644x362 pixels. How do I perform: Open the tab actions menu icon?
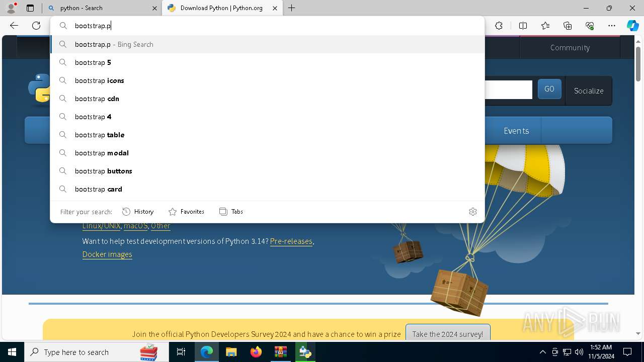30,8
